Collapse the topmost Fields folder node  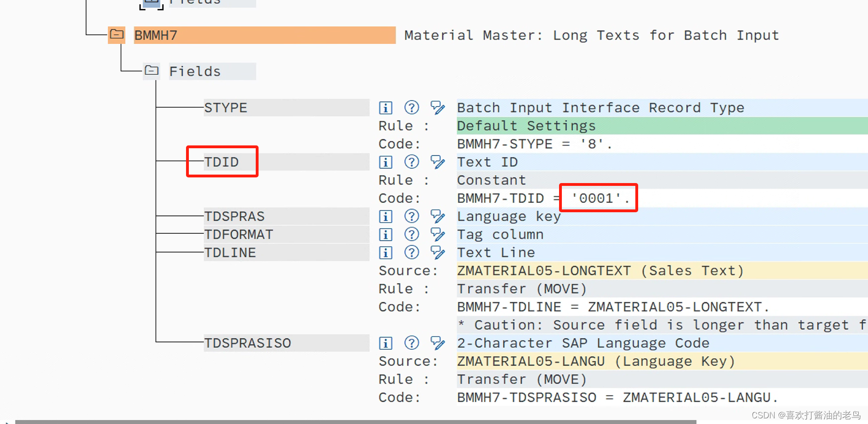click(151, 3)
